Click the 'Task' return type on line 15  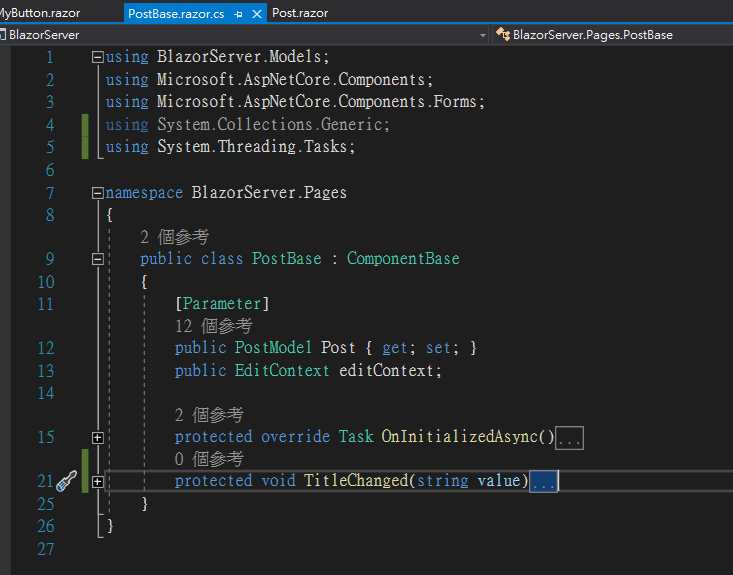[356, 437]
